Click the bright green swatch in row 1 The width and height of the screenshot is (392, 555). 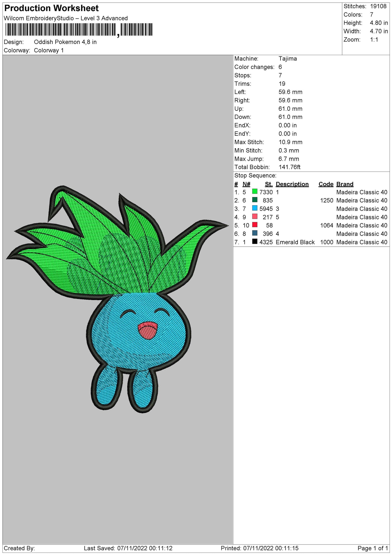tap(254, 192)
